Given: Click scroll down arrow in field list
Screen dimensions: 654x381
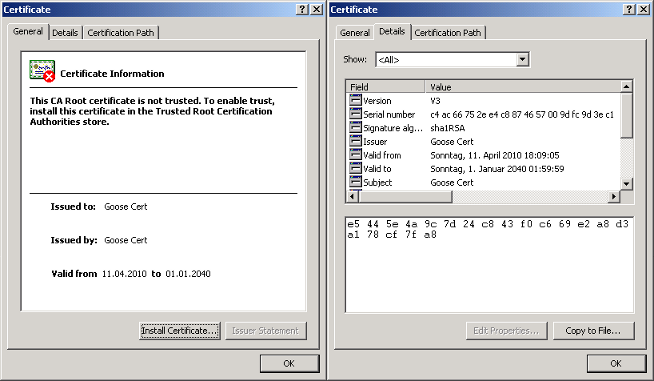Looking at the screenshot, I should pyautogui.click(x=626, y=184).
